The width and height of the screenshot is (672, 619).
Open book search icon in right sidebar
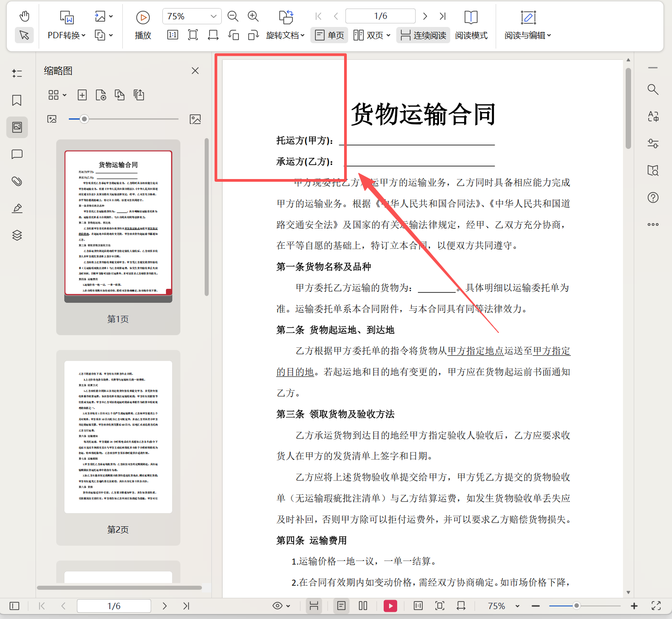pos(653,170)
